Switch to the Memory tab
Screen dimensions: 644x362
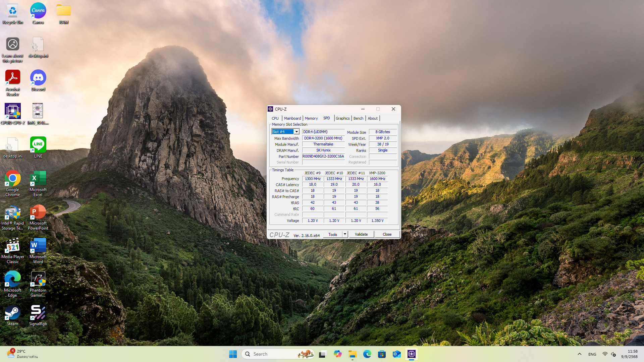tap(311, 118)
